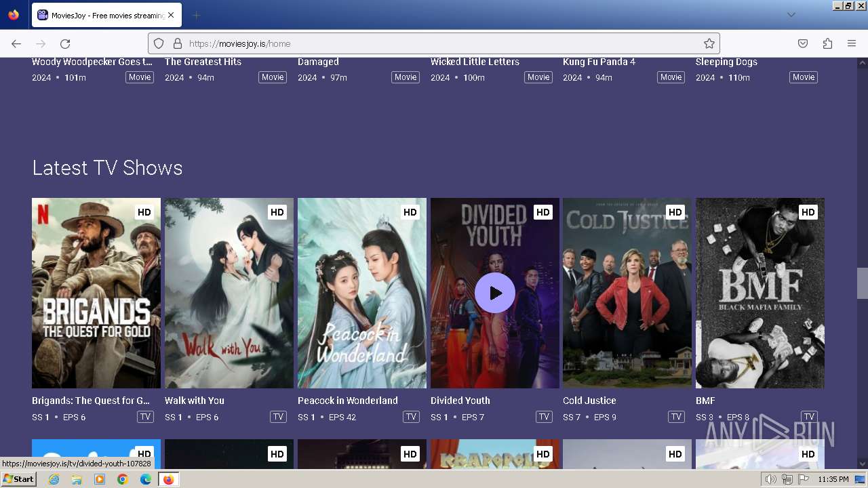Open BMF Black Mafia Family poster
The width and height of the screenshot is (868, 488).
pos(760,293)
